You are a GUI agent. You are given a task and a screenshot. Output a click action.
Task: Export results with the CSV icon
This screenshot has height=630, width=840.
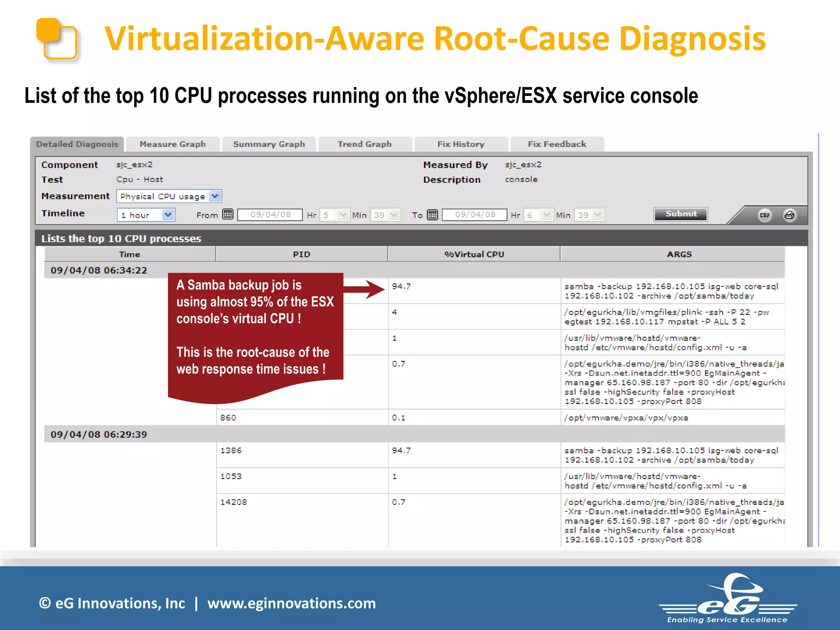[765, 215]
